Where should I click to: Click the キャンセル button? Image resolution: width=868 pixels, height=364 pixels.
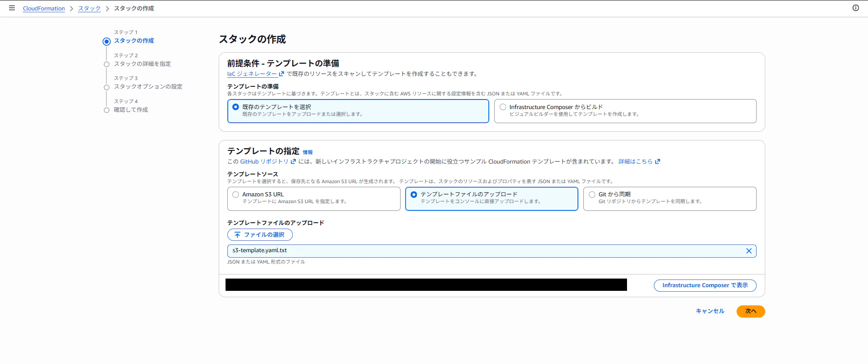710,311
